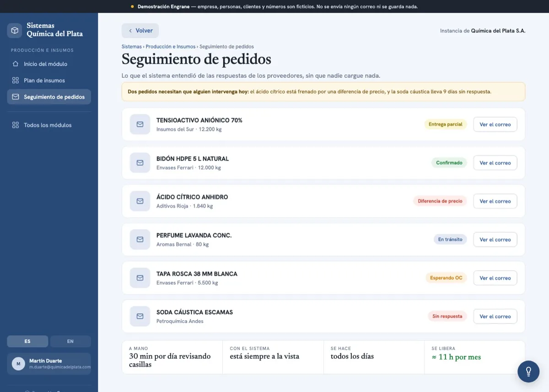
Task: Click the yellow alert about two orders
Action: click(x=323, y=91)
